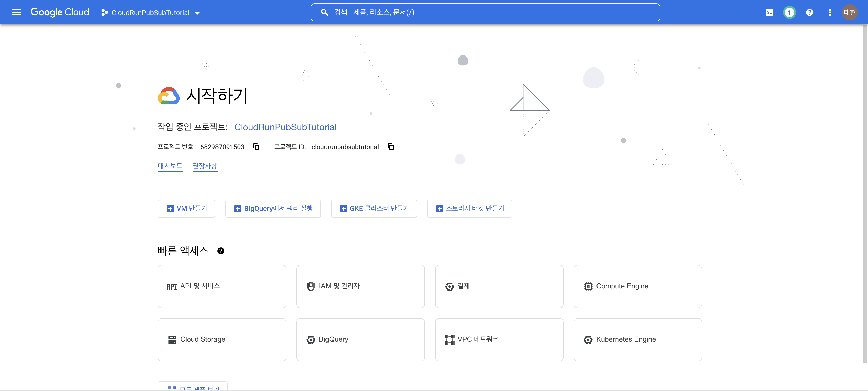The image size is (868, 391).
Task: Copy the project ID cloudrunpubsubtutorial
Action: pos(391,147)
